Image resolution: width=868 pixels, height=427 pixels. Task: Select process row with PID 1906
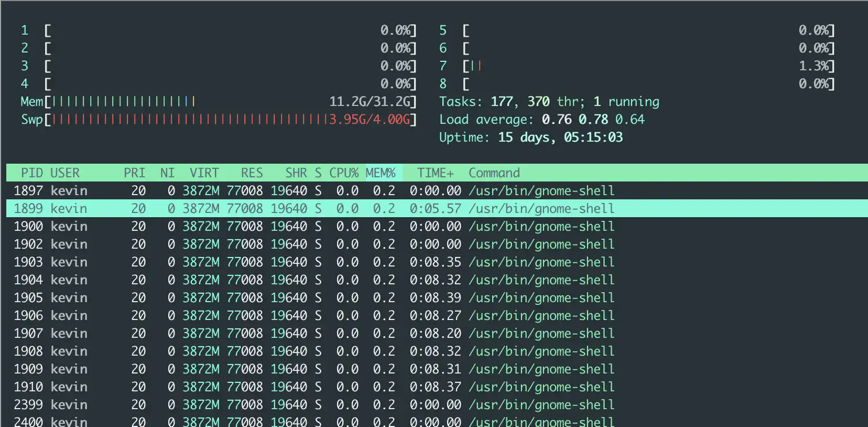[437, 316]
